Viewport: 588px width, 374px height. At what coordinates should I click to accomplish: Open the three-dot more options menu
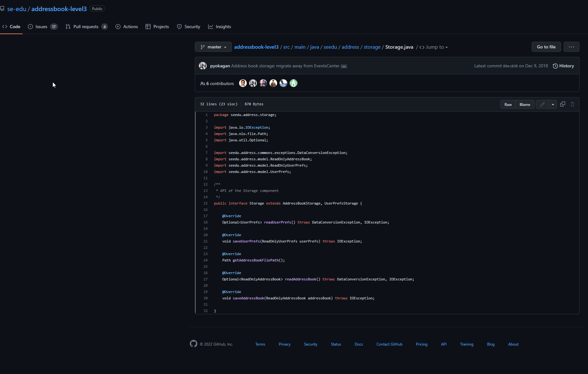pos(571,47)
